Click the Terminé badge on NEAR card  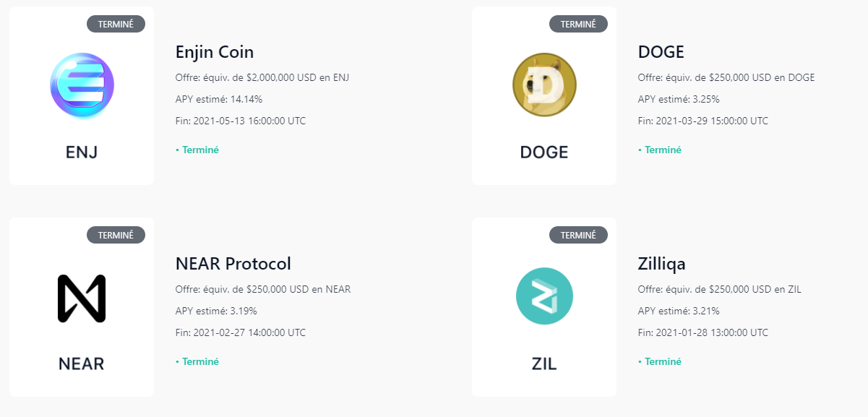pyautogui.click(x=116, y=235)
